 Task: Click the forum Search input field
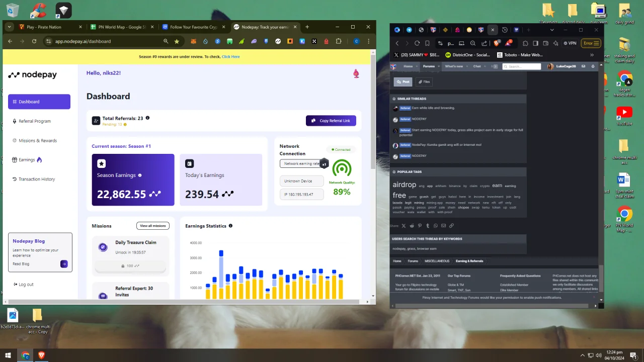point(521,66)
